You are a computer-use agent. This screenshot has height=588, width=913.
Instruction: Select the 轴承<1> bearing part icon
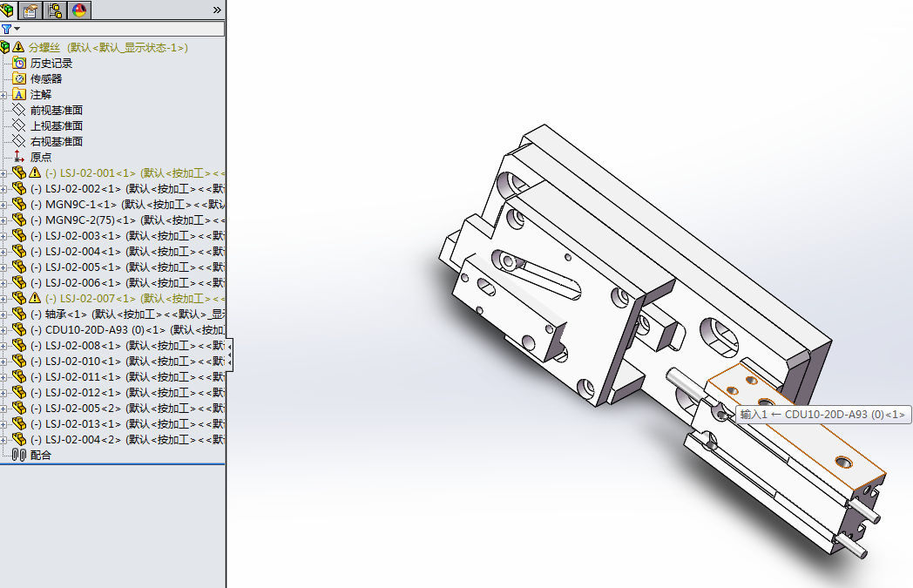[x=19, y=314]
